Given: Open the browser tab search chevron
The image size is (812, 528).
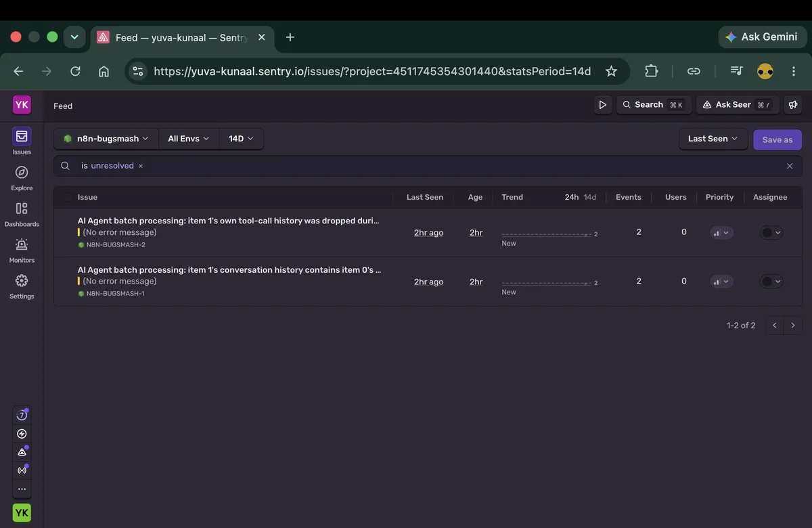Looking at the screenshot, I should click(74, 37).
